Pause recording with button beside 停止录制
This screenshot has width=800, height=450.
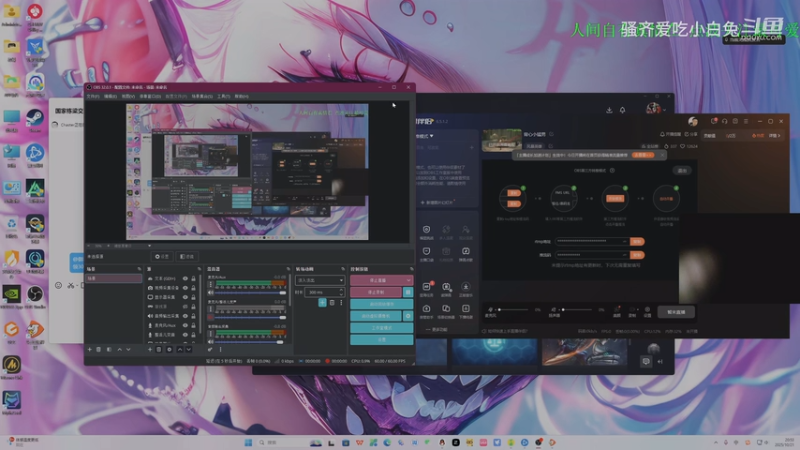tap(408, 292)
